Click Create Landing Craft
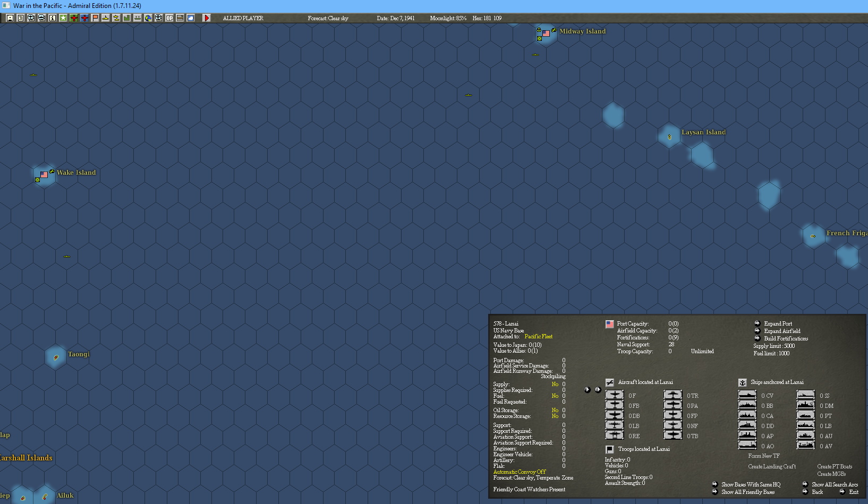The width and height of the screenshot is (868, 504). pyautogui.click(x=772, y=466)
